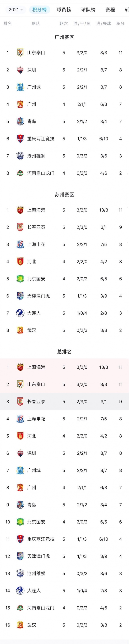Select the 积分榜 tab
The width and height of the screenshot is (129, 644).
coord(40,9)
